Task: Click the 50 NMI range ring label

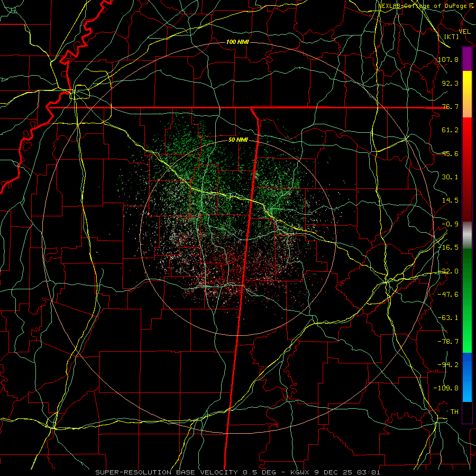Action: pos(238,140)
